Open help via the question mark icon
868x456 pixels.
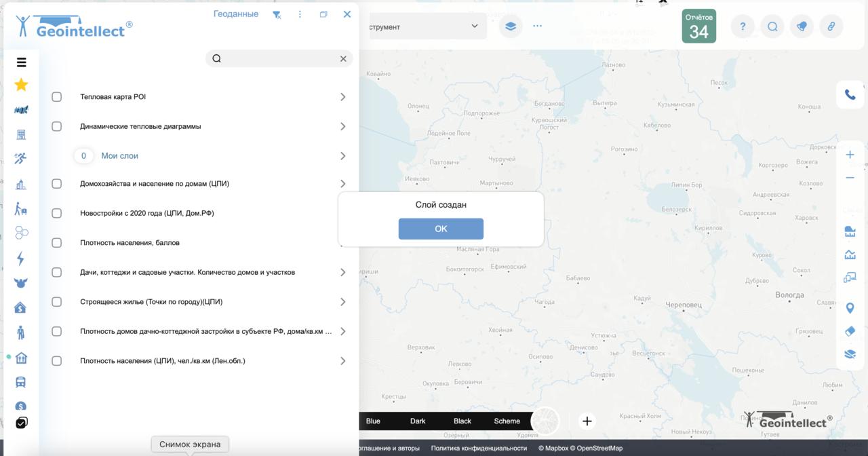click(742, 26)
